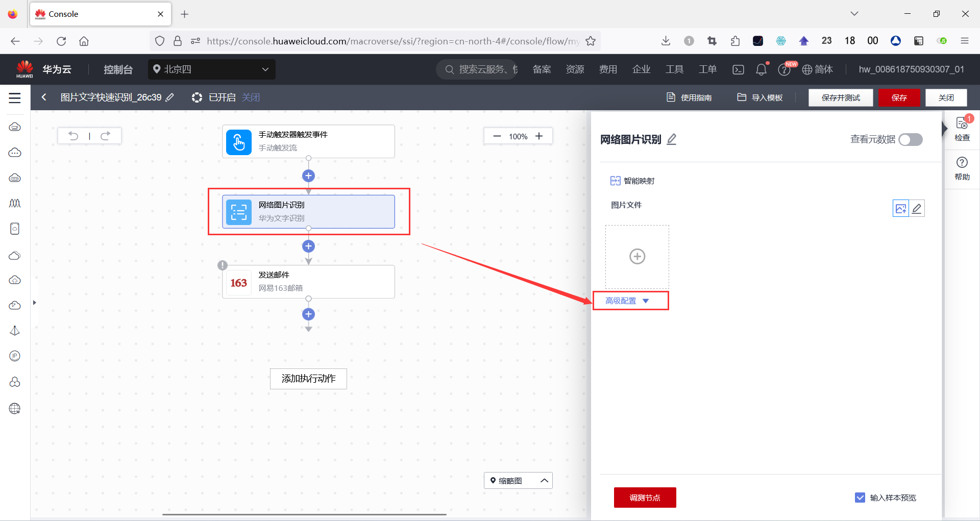Edit flow name with pencil icon
This screenshot has width=980, height=521.
click(x=170, y=97)
